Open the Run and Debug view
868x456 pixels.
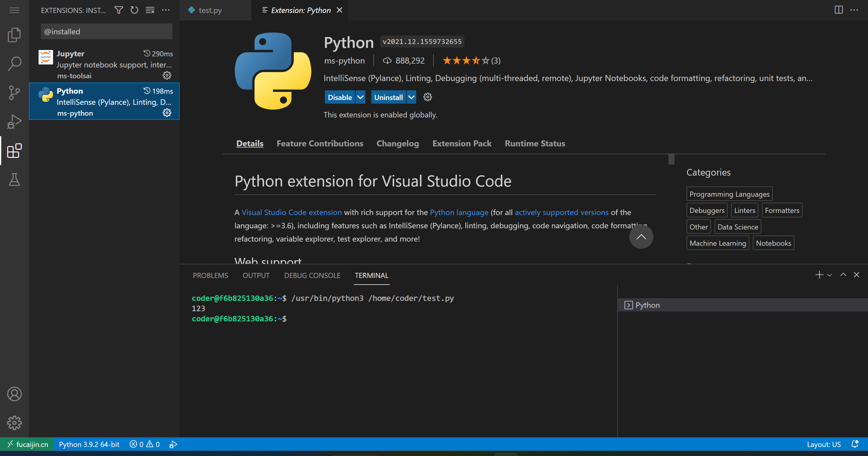tap(14, 122)
